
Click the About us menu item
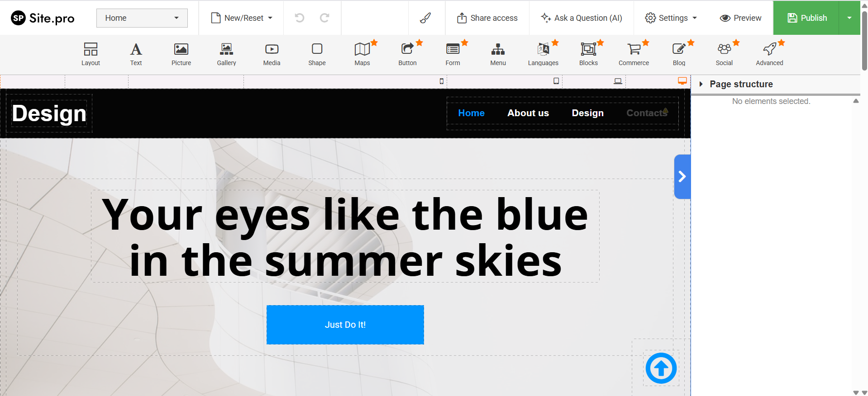(x=528, y=113)
